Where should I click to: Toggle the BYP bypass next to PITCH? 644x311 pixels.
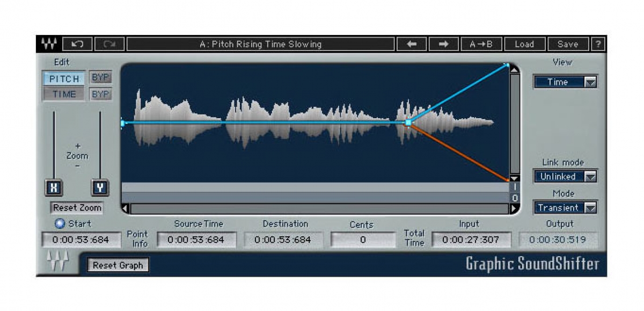click(x=100, y=77)
